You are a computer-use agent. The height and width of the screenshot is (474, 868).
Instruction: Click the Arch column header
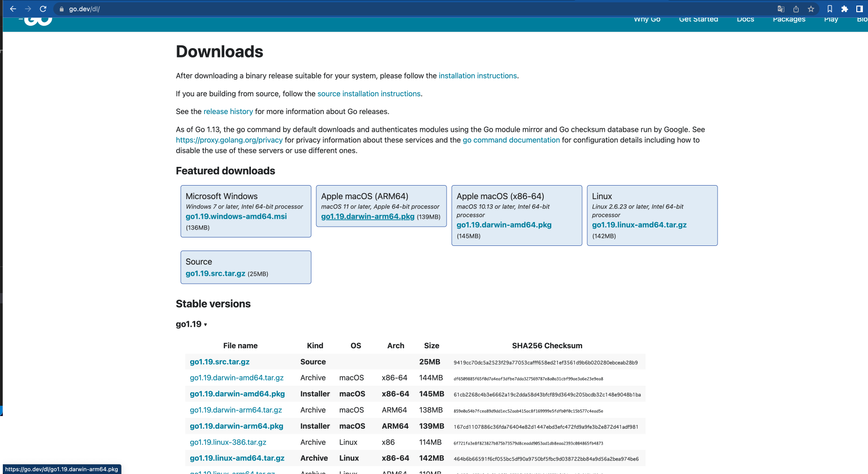396,346
